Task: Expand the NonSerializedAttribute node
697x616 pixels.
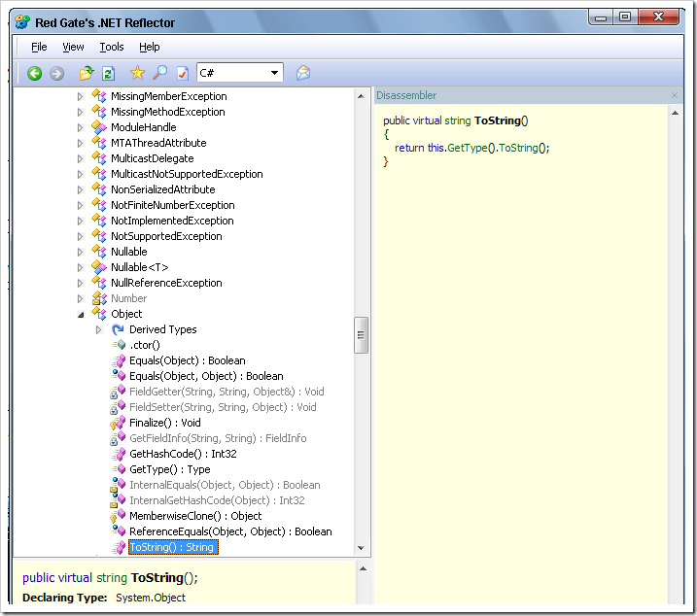Action: (x=80, y=189)
